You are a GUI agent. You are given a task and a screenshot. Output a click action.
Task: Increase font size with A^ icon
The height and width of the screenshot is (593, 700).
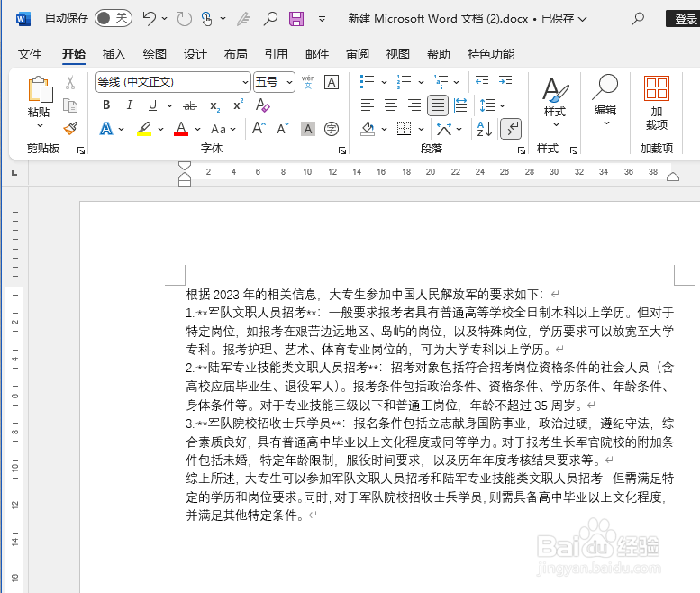(259, 129)
